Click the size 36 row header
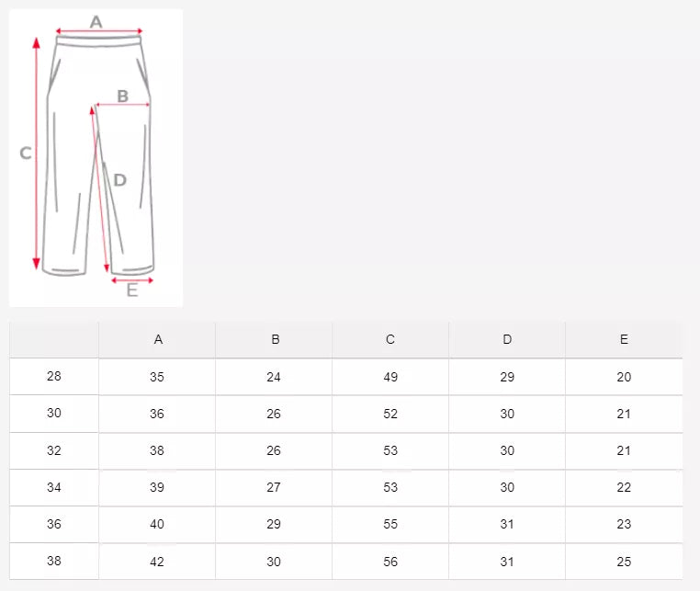 click(54, 525)
